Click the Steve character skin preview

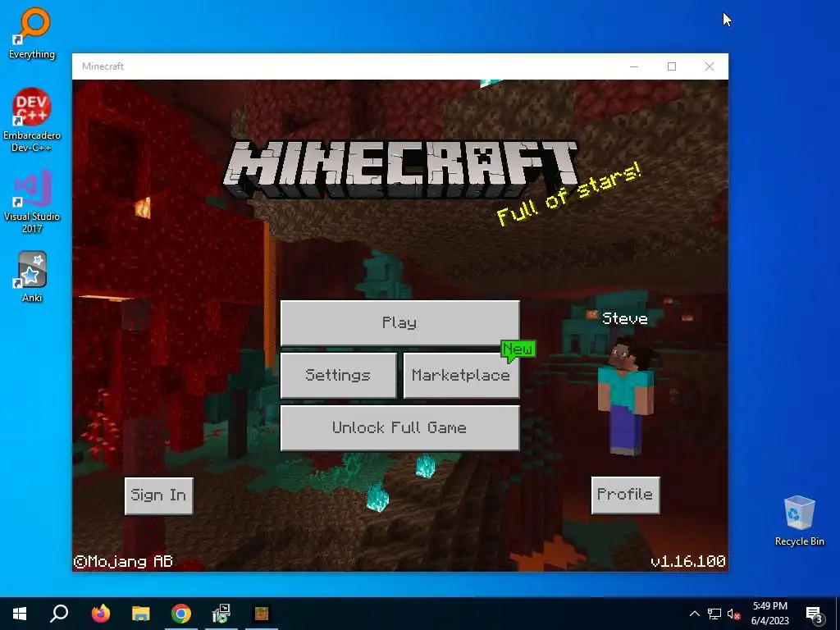626,396
